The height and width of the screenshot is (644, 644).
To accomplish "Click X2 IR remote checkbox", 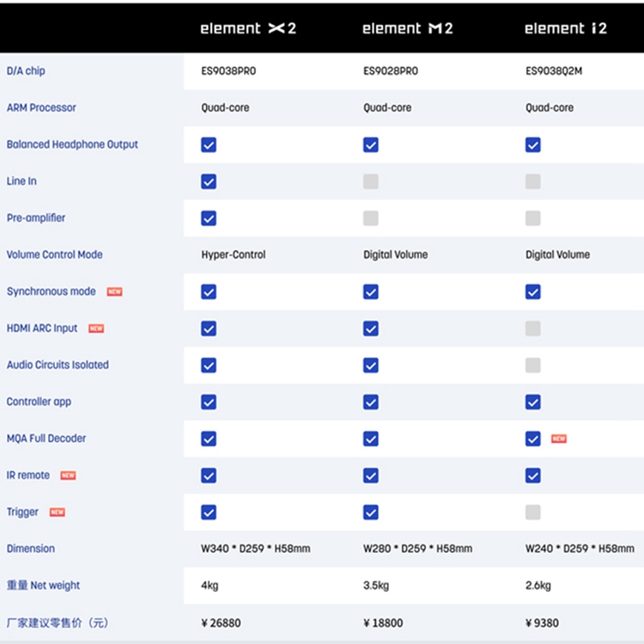I will click(209, 476).
